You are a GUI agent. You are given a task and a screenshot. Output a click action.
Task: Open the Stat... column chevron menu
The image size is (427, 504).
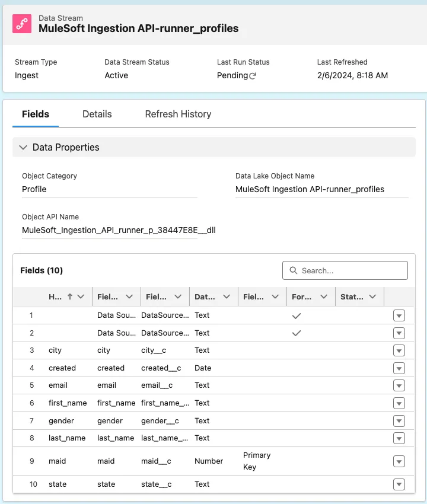372,296
